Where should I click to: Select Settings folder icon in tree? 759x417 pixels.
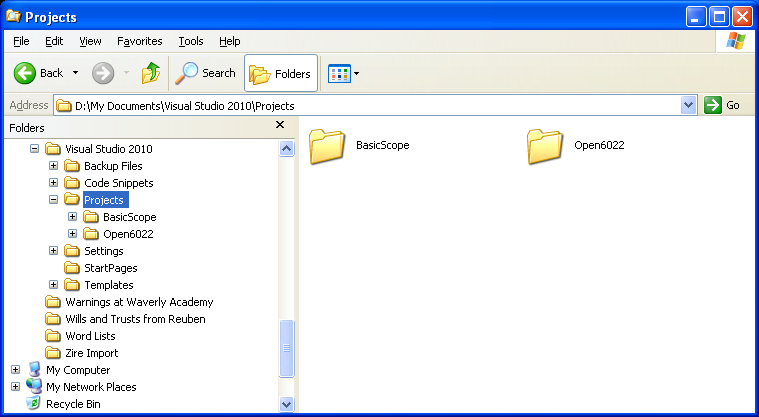pyautogui.click(x=72, y=250)
